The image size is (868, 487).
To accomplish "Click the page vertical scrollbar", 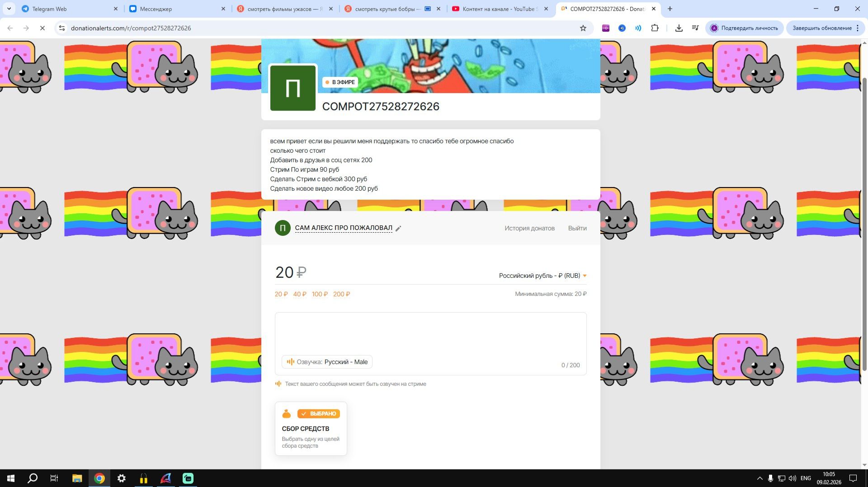I will point(864,224).
